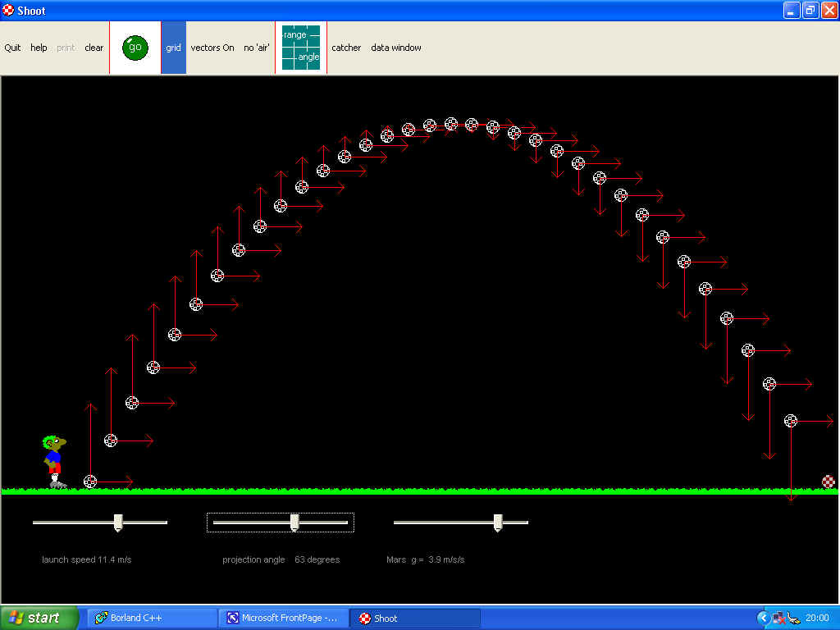Image resolution: width=840 pixels, height=630 pixels.
Task: Open the range angle grid icon
Action: click(301, 48)
